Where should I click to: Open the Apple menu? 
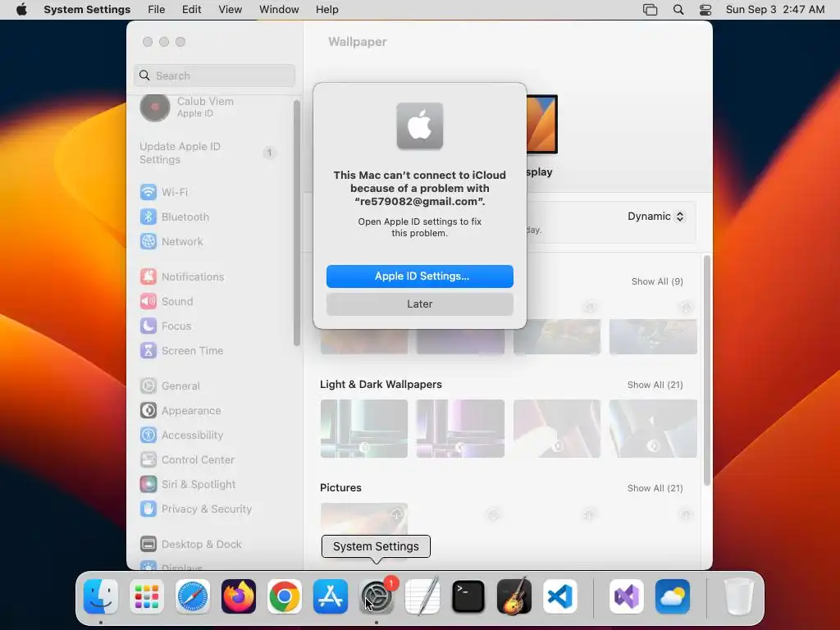click(21, 10)
